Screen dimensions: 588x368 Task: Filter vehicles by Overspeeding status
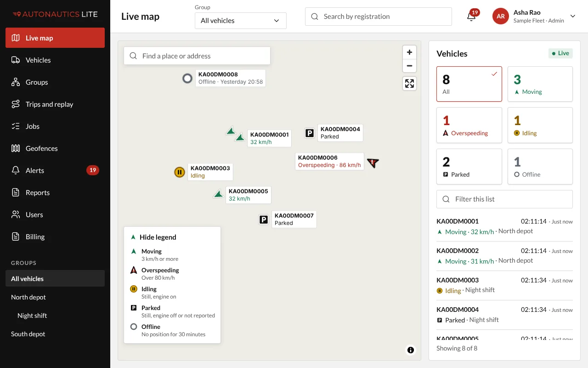pyautogui.click(x=469, y=126)
